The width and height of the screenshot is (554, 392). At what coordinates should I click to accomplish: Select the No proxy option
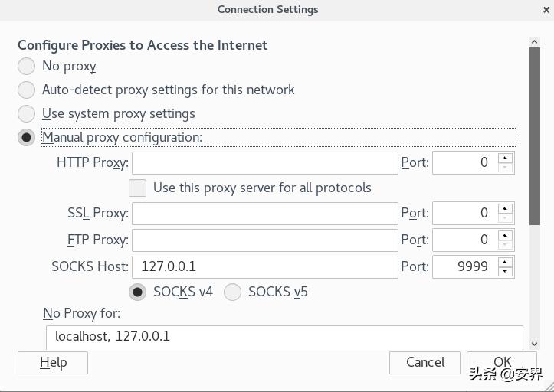(27, 67)
